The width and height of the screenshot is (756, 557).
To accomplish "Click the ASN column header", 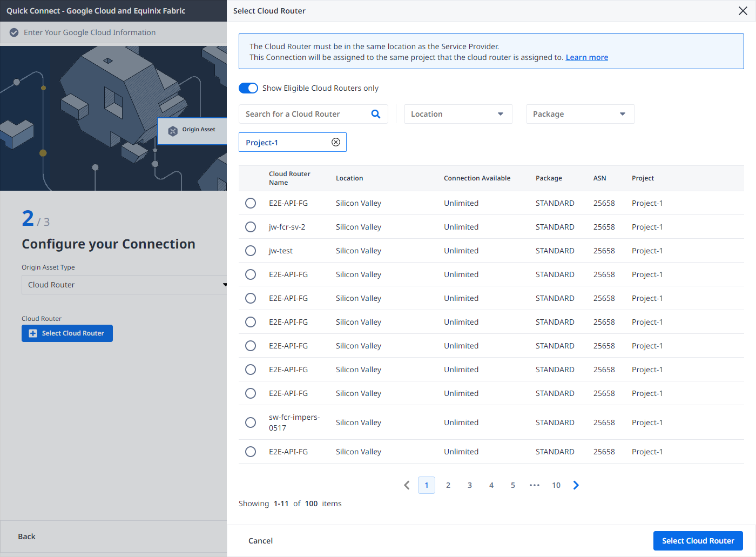I will 599,178.
